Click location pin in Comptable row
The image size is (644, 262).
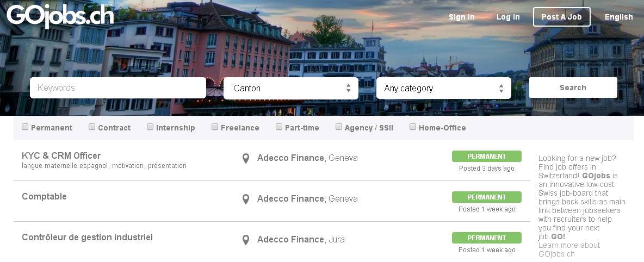246,199
